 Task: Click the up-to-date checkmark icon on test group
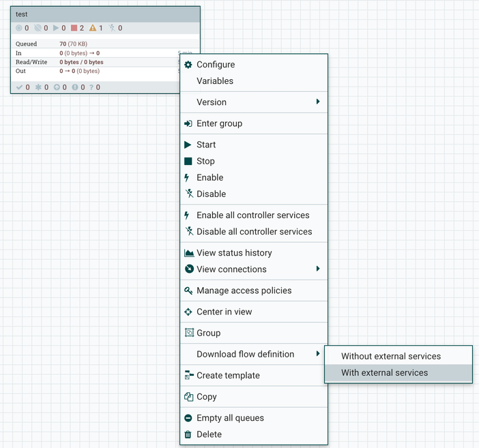pos(19,87)
